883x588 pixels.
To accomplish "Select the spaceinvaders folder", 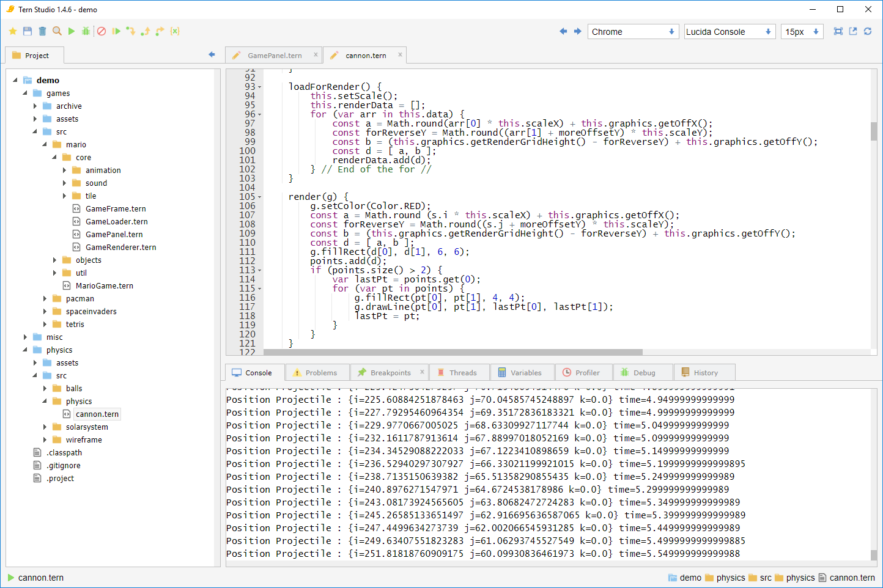I will coord(91,312).
